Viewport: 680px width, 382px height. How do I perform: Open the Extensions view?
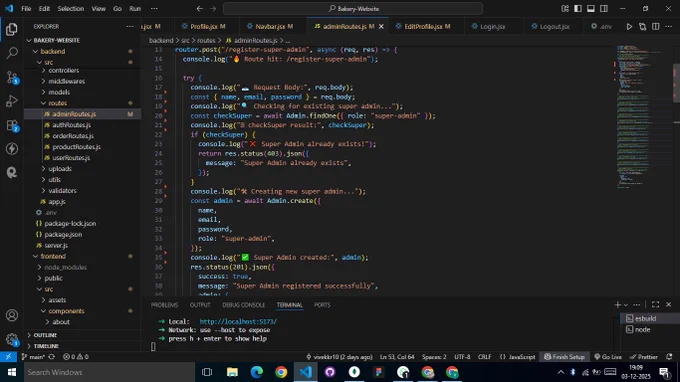12,125
